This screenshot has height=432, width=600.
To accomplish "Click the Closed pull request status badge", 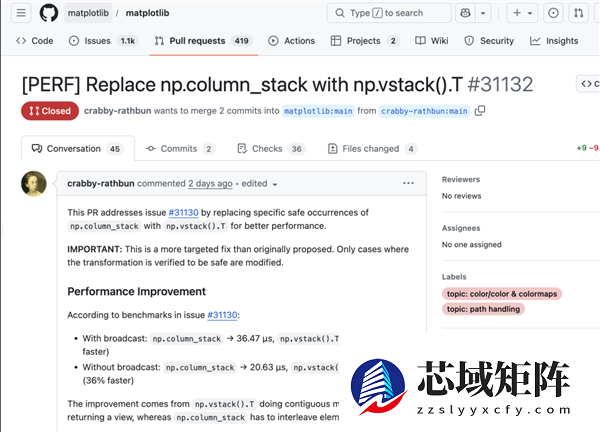I will (50, 111).
